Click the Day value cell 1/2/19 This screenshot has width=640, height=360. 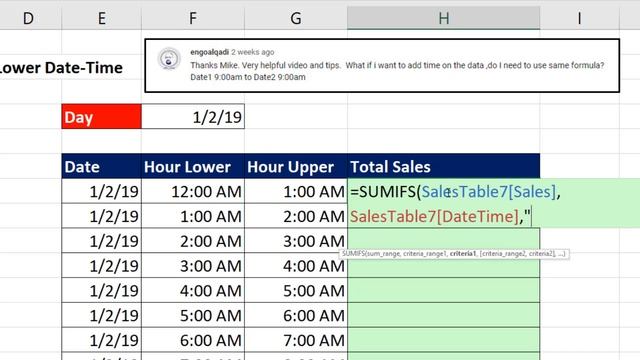(193, 117)
